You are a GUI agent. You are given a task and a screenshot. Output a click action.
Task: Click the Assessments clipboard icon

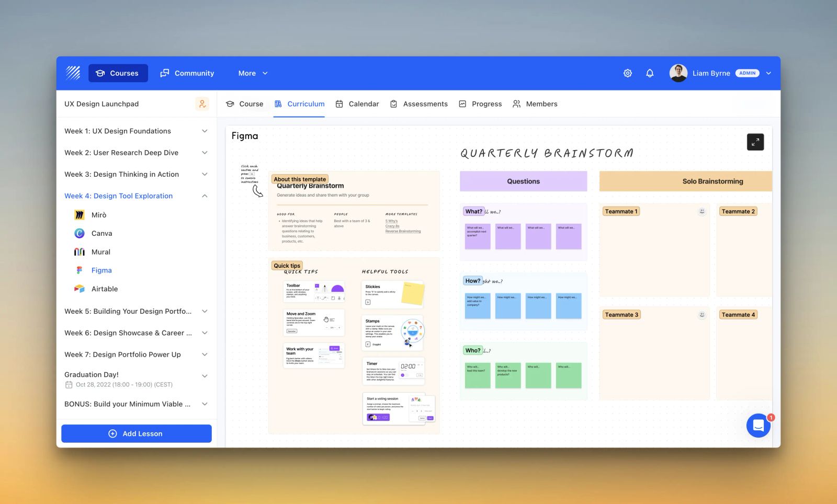click(394, 104)
